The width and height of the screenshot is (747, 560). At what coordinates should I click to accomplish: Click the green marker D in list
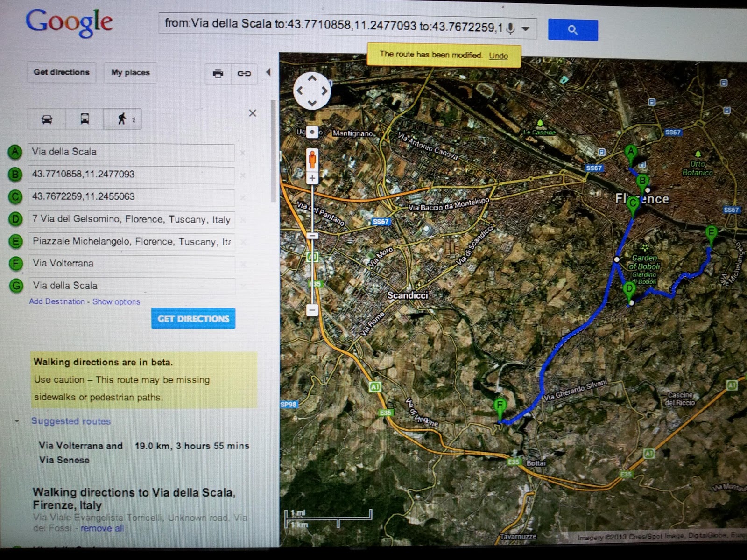(15, 219)
